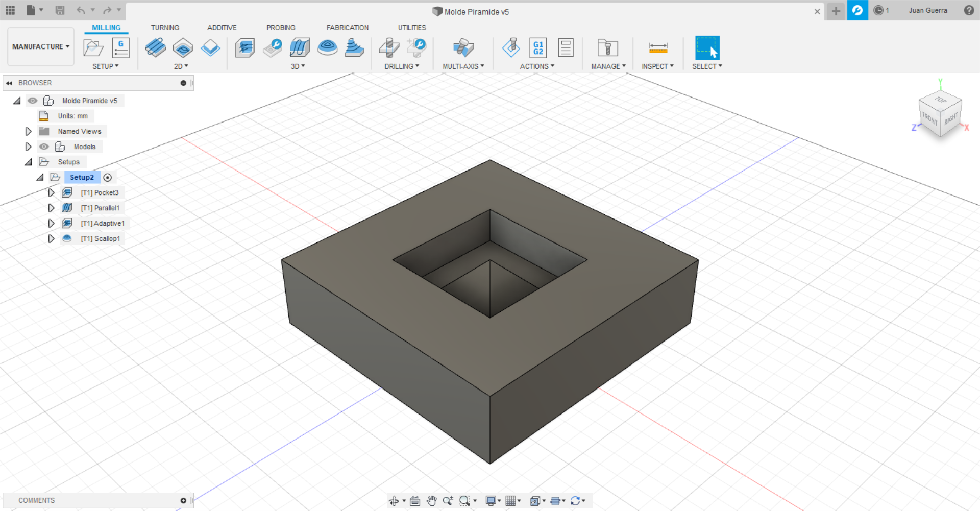Expand the COMMENTS panel
Viewport: 980px width, 511px height.
(183, 501)
